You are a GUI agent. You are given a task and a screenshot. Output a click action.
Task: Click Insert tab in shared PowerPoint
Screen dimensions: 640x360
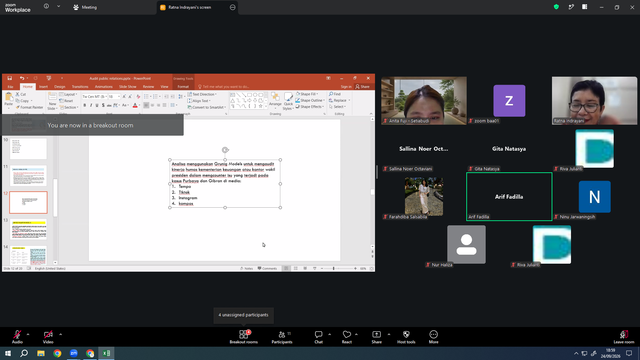[x=43, y=87]
